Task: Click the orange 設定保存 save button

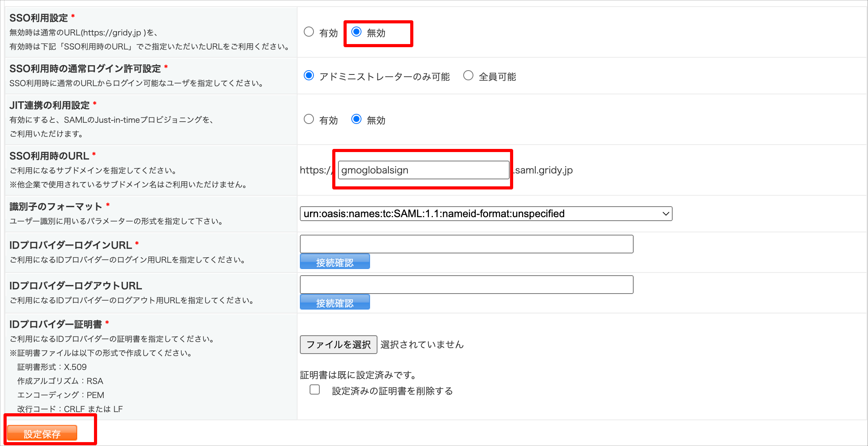Action: (x=42, y=434)
